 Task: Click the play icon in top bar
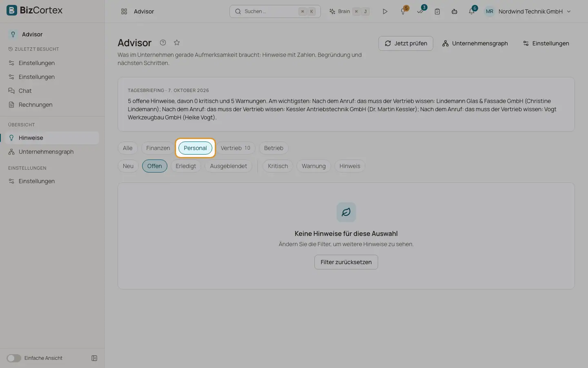[385, 11]
